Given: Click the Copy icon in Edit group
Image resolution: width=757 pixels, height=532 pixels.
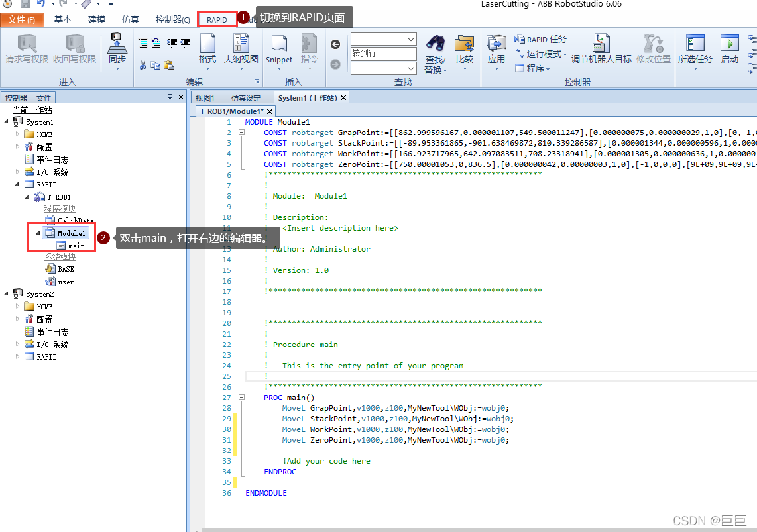Looking at the screenshot, I should click(156, 65).
